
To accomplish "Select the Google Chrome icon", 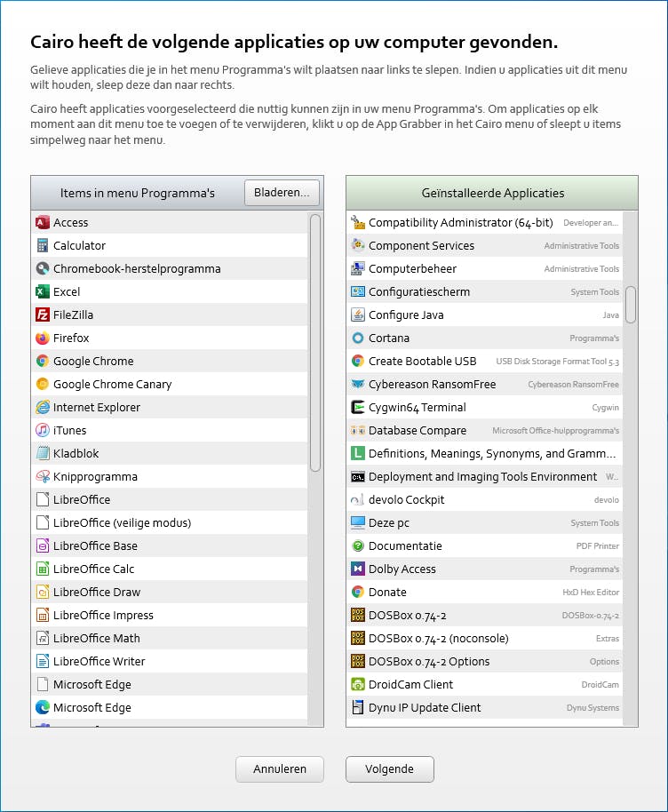I will pos(43,361).
